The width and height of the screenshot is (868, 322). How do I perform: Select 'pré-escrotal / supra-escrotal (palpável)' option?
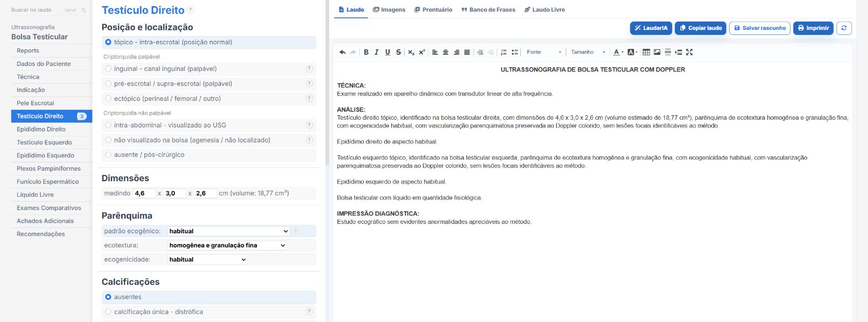tap(209, 84)
